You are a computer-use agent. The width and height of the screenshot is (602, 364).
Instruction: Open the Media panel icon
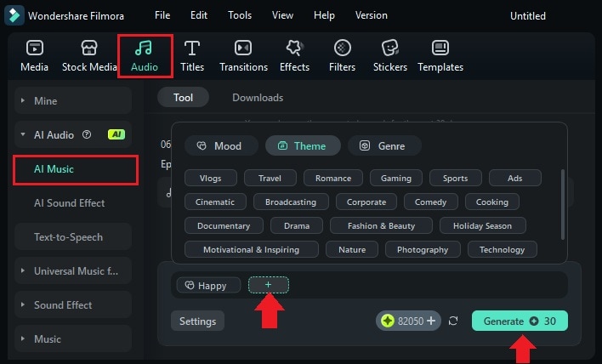[x=35, y=48]
